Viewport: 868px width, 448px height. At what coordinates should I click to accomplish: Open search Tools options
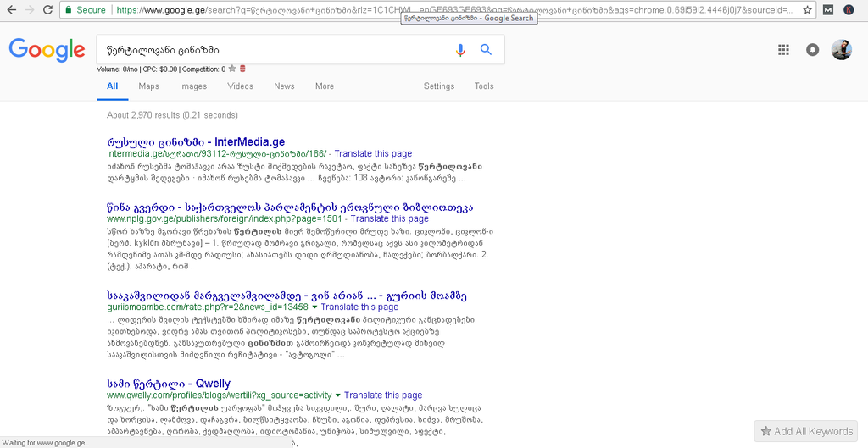pos(484,86)
